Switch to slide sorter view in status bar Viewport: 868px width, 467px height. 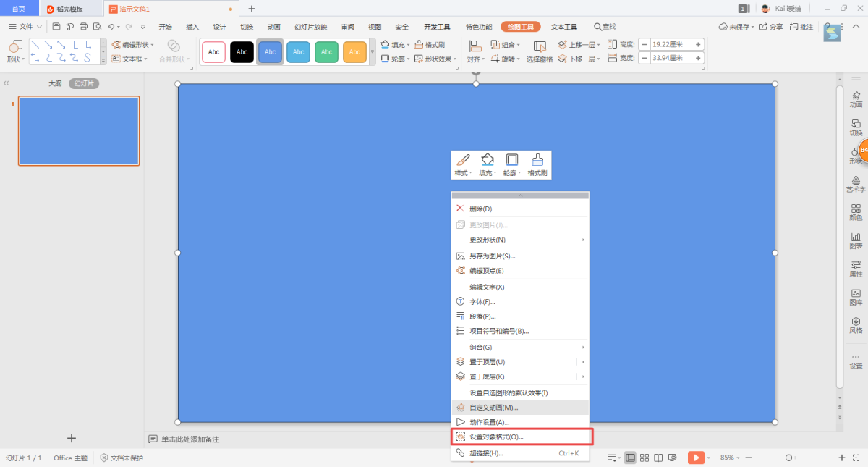point(644,458)
